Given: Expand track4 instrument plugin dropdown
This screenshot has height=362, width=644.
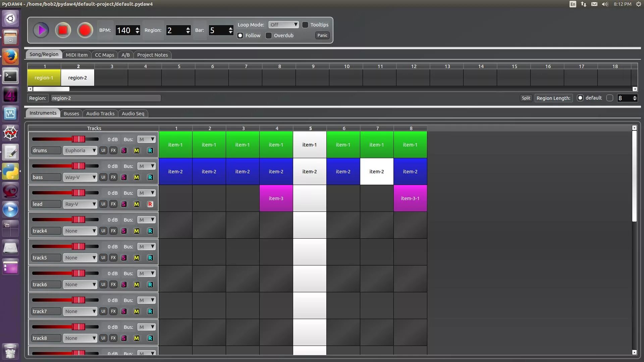Looking at the screenshot, I should point(80,231).
